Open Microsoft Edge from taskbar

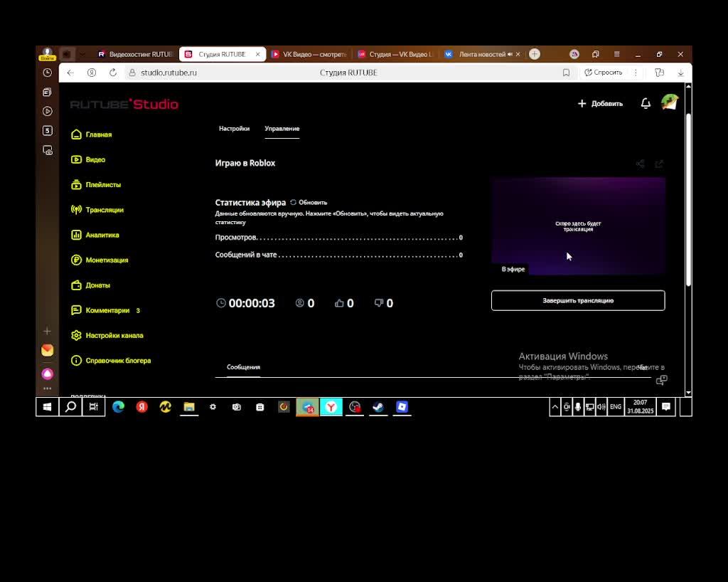[119, 407]
